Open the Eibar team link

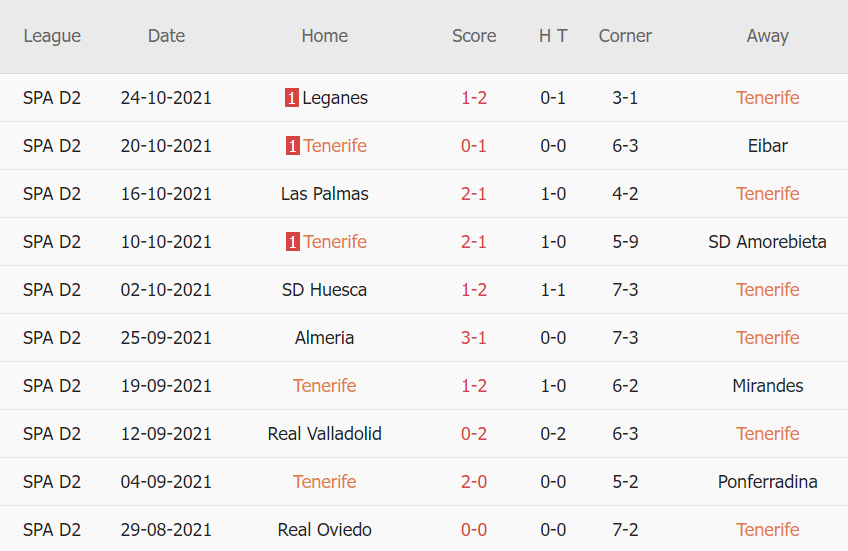coord(767,146)
